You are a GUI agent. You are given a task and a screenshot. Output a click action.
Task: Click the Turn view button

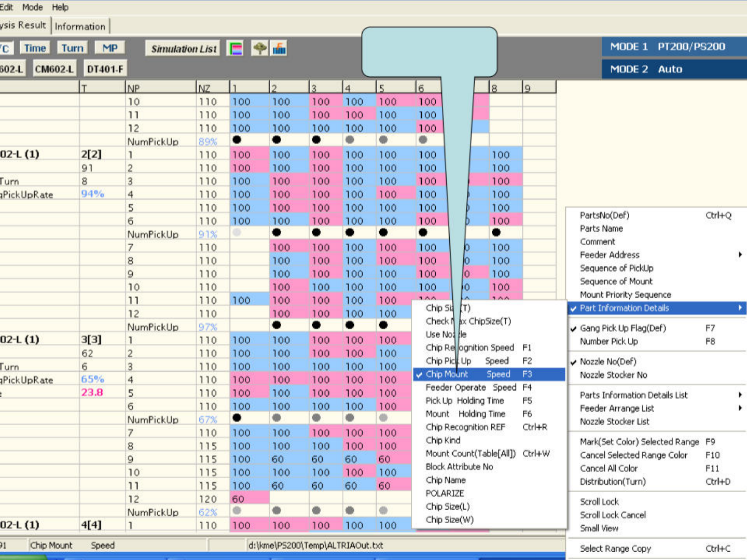[x=72, y=48]
